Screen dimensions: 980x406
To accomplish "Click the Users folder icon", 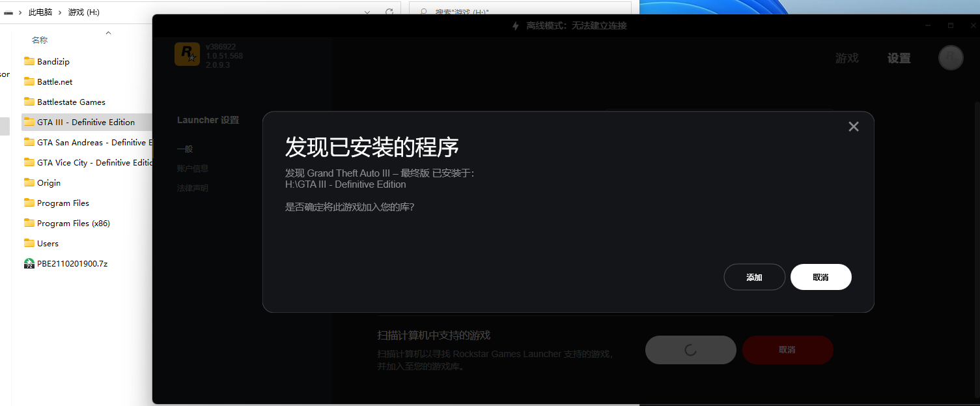I will pos(29,243).
